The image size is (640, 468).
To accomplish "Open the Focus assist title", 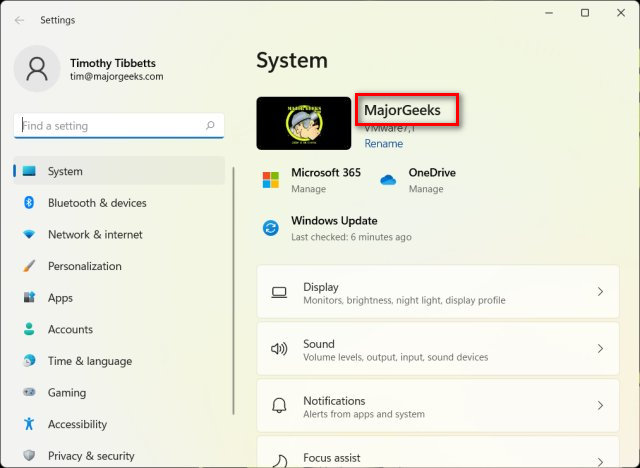I will pos(332,458).
